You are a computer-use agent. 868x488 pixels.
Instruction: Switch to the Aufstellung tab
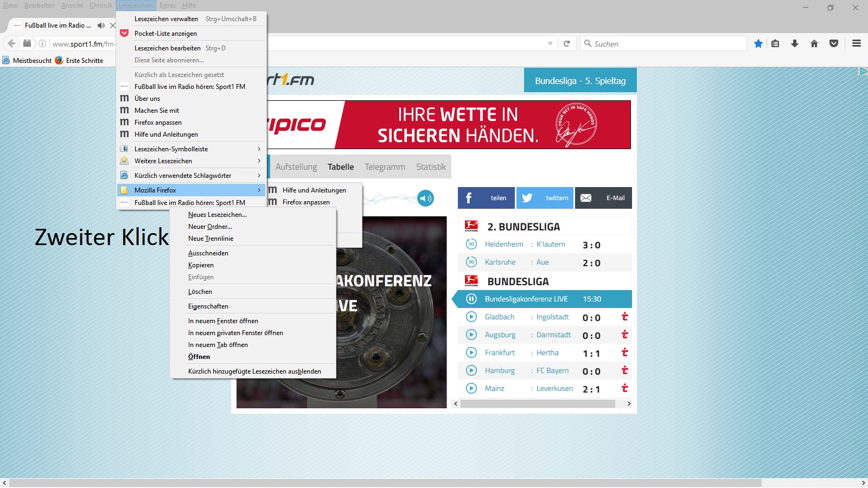(x=296, y=167)
